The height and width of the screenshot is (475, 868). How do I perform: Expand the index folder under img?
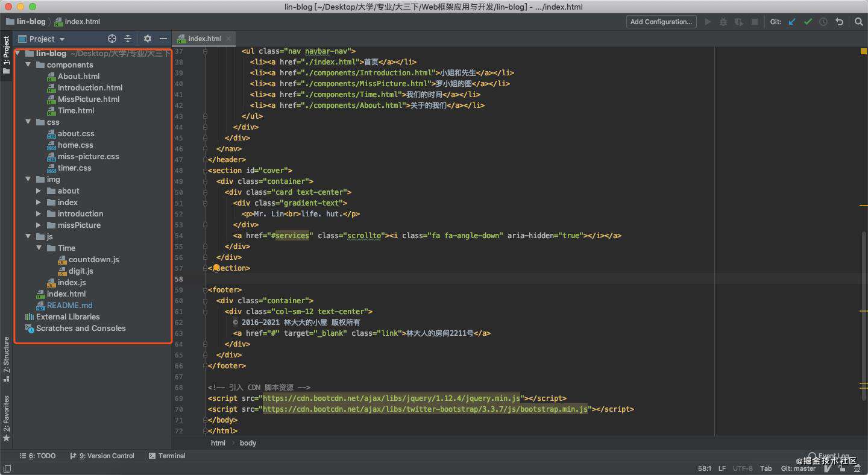(x=39, y=202)
